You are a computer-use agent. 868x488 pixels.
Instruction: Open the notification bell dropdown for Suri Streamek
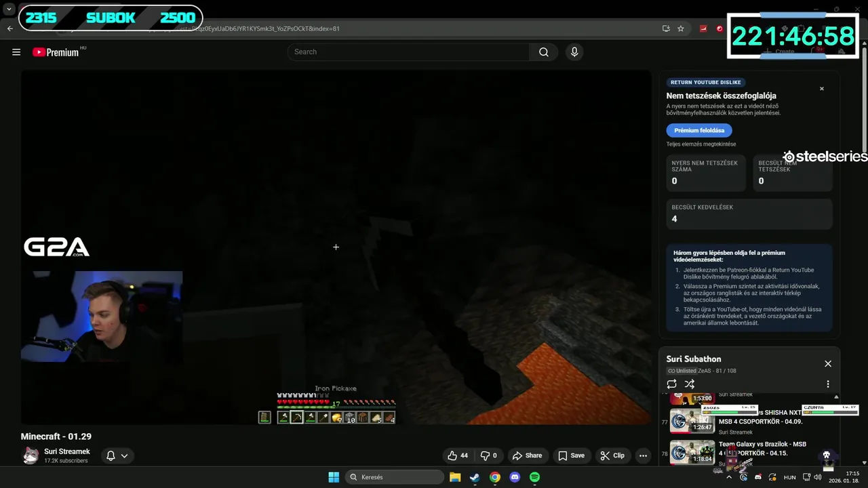117,455
